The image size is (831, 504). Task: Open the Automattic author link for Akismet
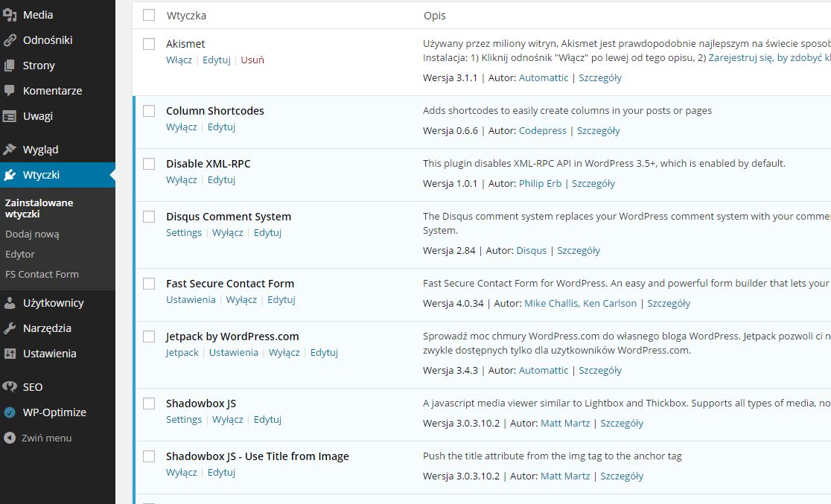[x=544, y=78]
